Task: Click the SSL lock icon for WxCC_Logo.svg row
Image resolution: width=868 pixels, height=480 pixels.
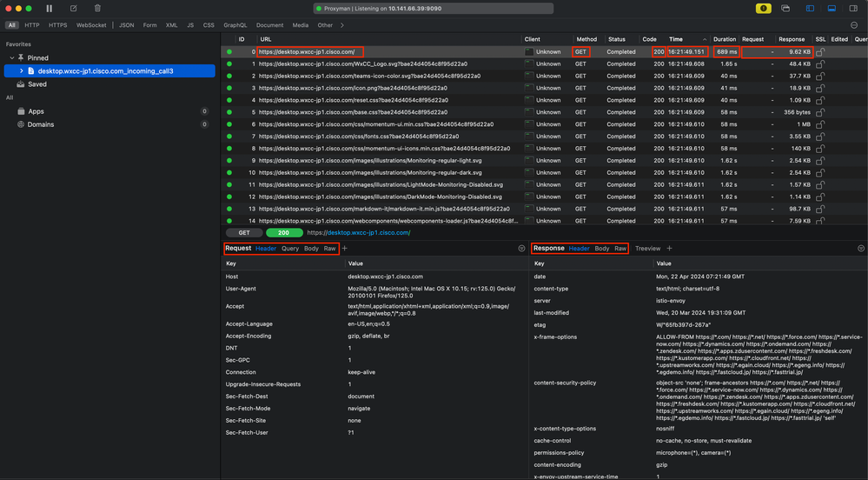Action: (x=820, y=63)
